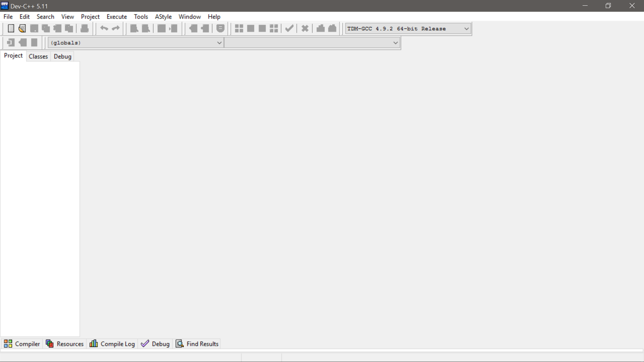Click the Compile & Run icon

pyautogui.click(x=262, y=29)
